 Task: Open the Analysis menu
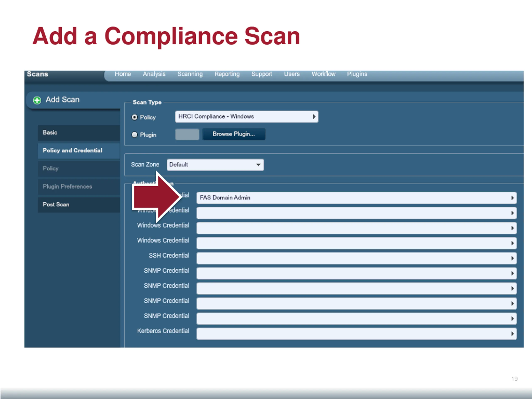pyautogui.click(x=154, y=74)
